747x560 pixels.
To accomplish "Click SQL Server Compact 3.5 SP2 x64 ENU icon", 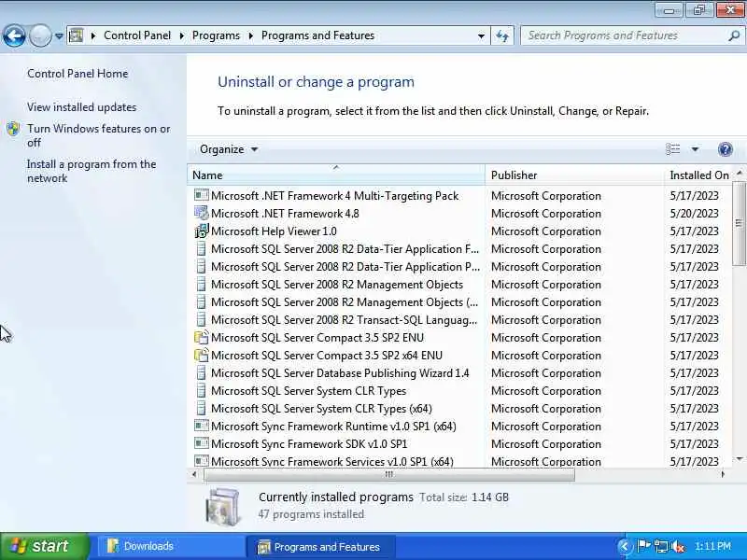I will pos(202,356).
